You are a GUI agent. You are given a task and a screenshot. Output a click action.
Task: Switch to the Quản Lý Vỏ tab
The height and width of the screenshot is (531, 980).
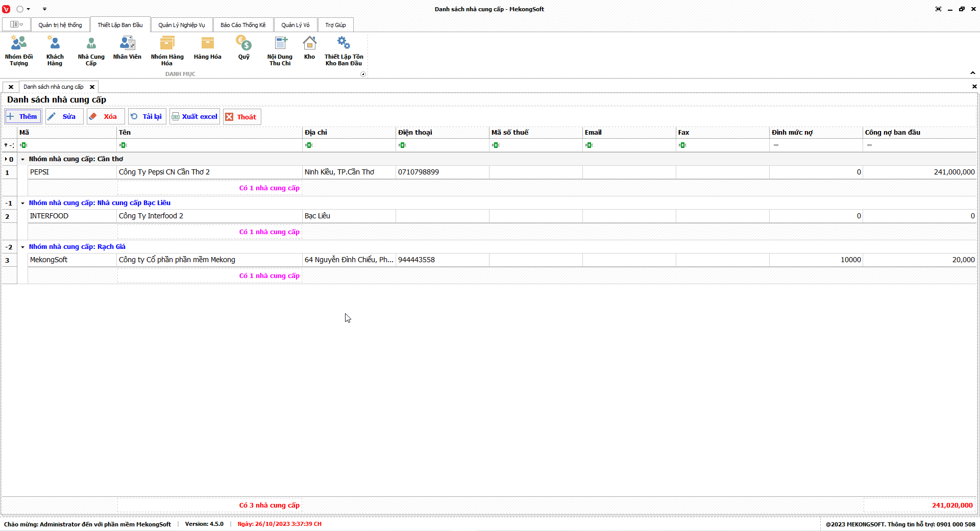tap(296, 25)
